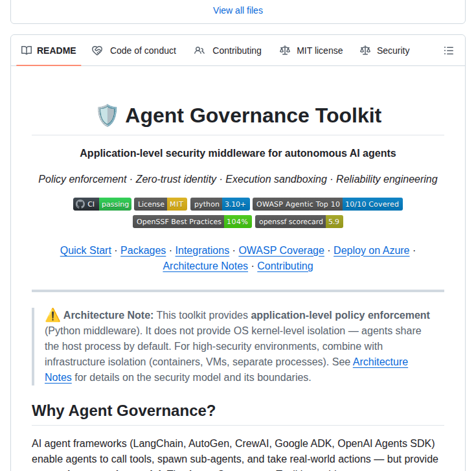Click the scales icon beside MIT license
476x471 pixels.
[285, 51]
